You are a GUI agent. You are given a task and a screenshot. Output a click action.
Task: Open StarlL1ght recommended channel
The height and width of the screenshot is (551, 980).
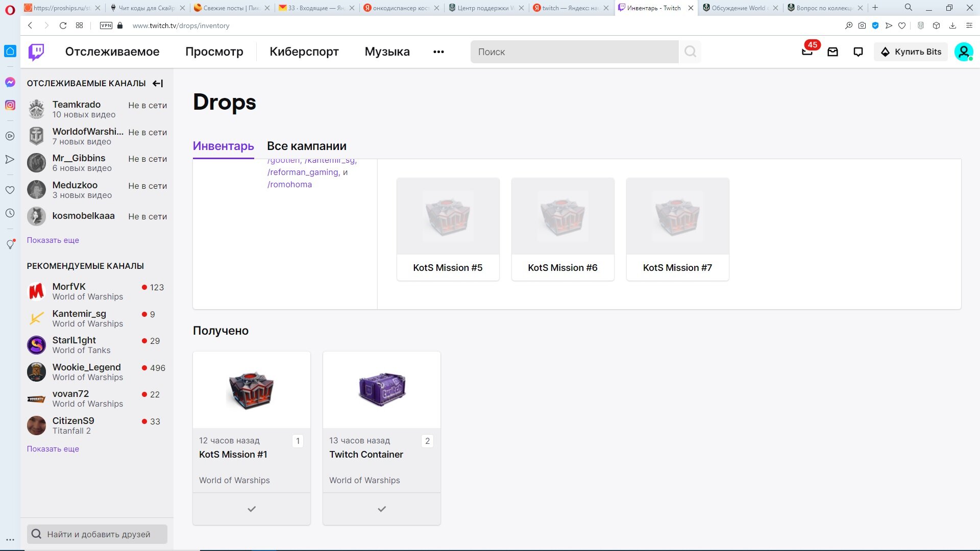[97, 345]
